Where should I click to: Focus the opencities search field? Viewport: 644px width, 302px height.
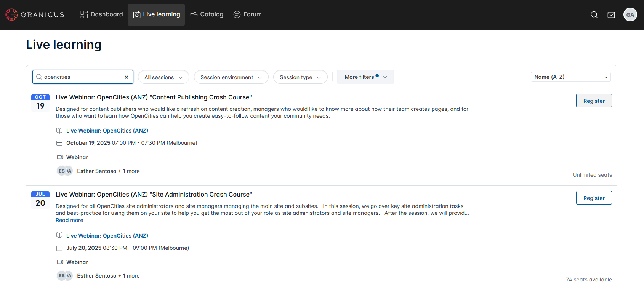pyautogui.click(x=83, y=77)
